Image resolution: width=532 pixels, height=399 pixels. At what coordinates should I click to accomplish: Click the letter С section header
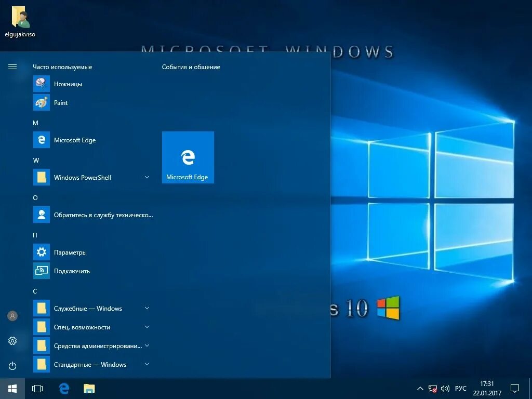[x=35, y=291]
